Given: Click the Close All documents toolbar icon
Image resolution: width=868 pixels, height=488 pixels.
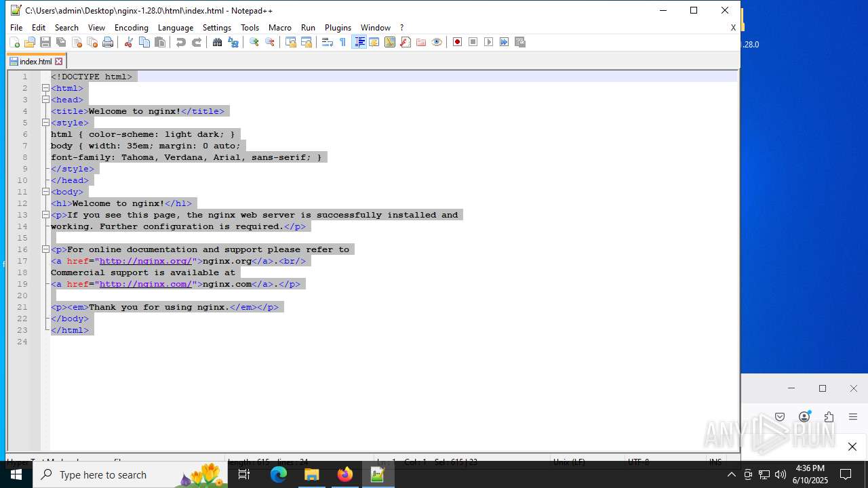Looking at the screenshot, I should click(92, 42).
